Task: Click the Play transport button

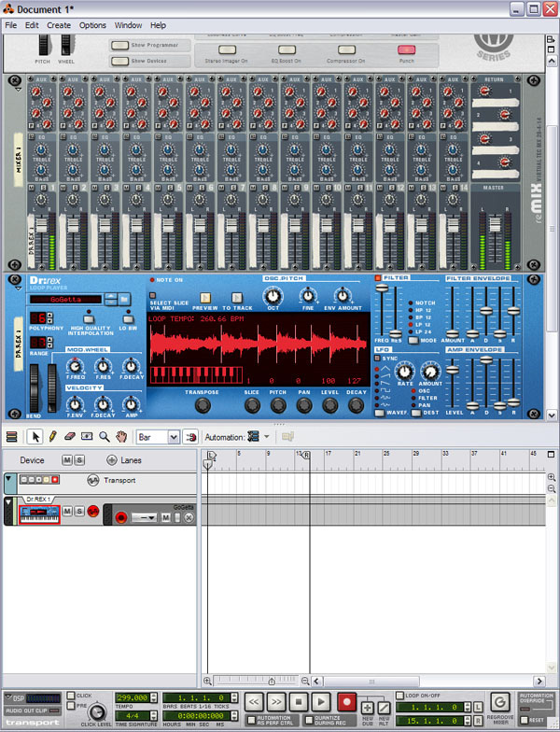Action: 321,702
